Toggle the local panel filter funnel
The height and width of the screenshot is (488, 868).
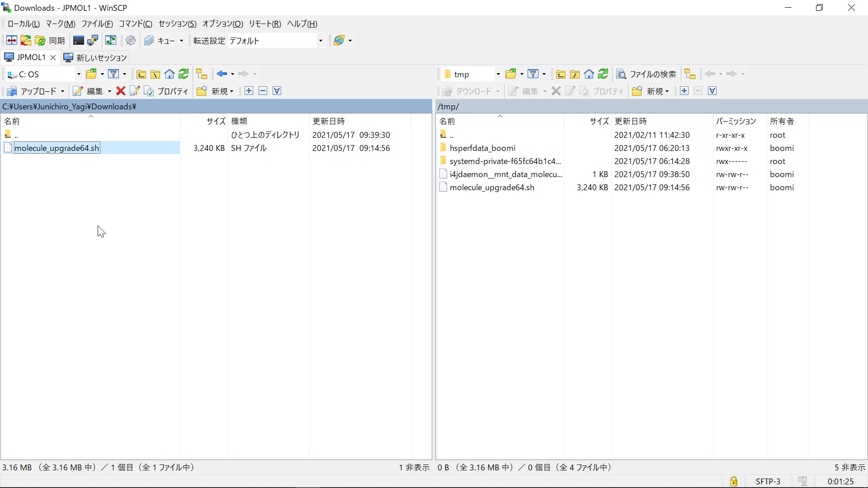(x=114, y=74)
